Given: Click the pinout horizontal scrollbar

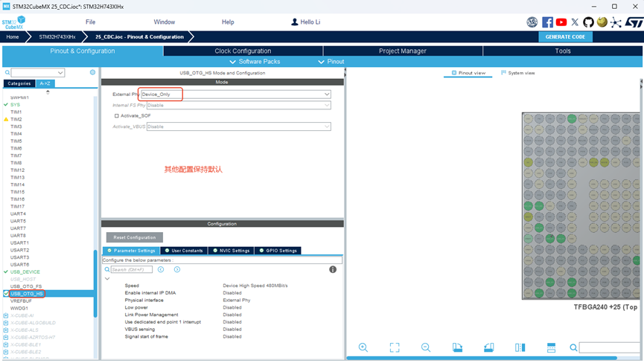Looking at the screenshot, I should (x=482, y=358).
